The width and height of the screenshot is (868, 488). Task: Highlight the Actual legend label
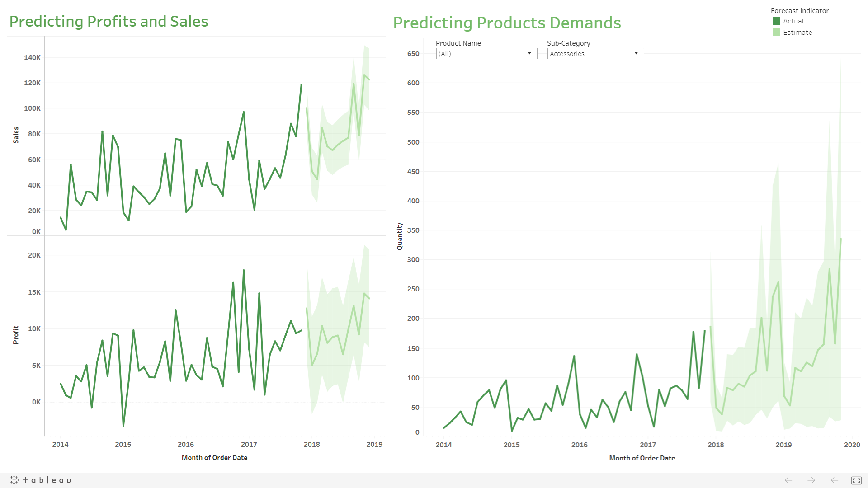coord(793,21)
